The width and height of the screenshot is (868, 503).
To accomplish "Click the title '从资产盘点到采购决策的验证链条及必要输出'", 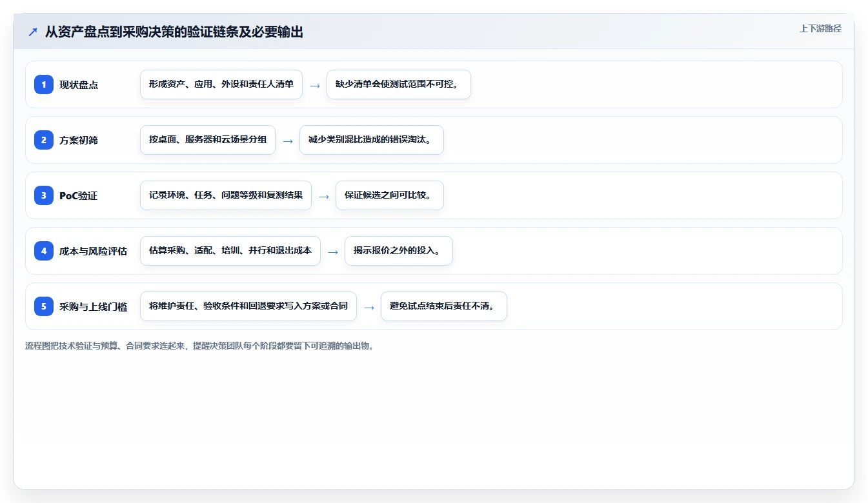I will [x=174, y=32].
